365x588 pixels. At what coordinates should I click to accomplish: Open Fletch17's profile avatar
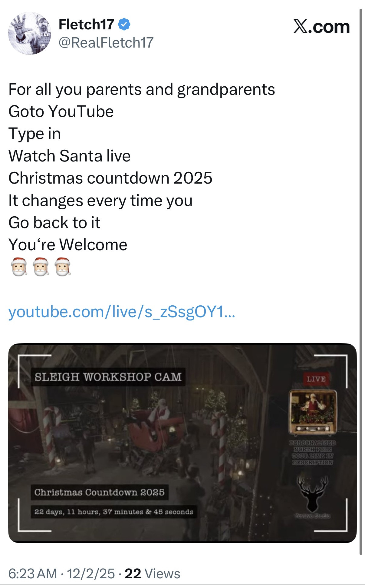[x=30, y=33]
